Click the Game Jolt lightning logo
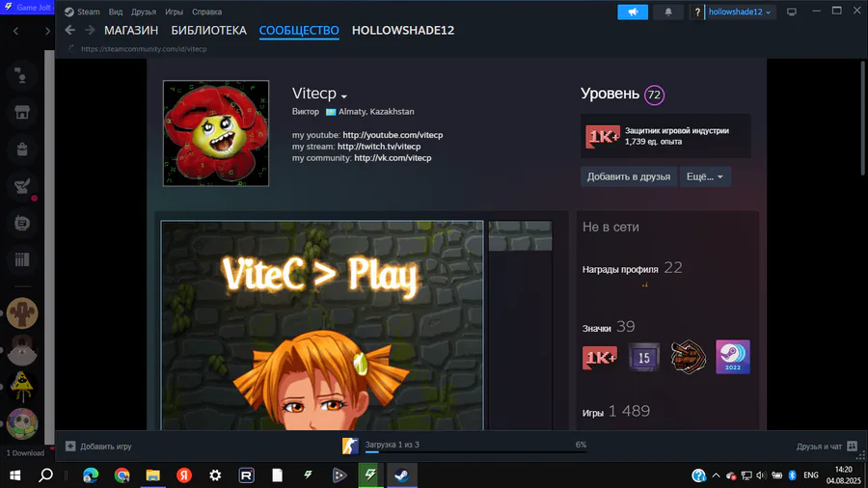868x488 pixels. pyautogui.click(x=9, y=7)
